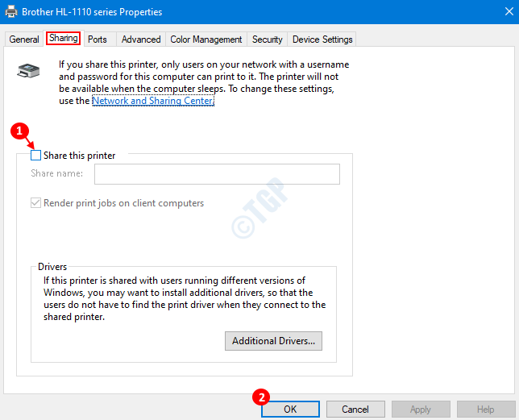Switch to the Security tab
519x420 pixels.
click(267, 40)
